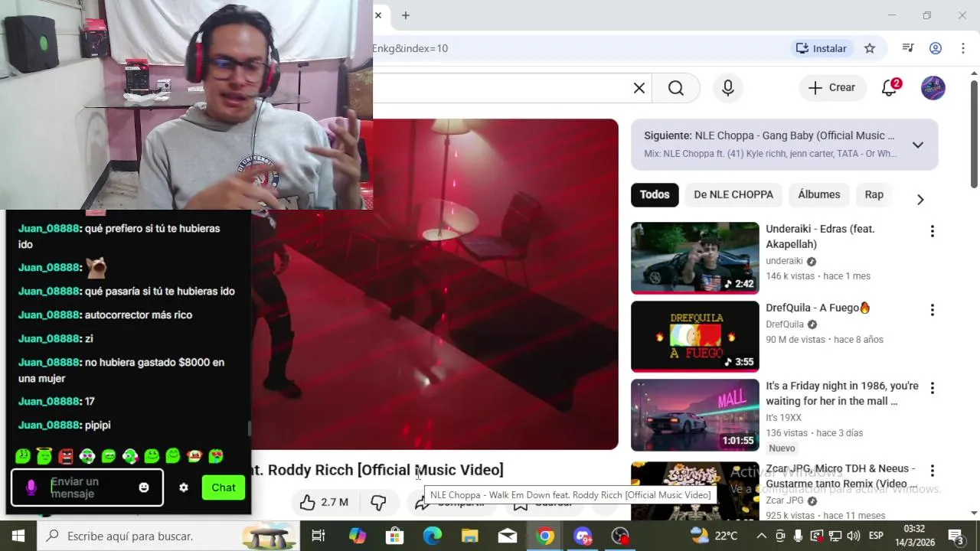Image resolution: width=980 pixels, height=551 pixels.
Task: Open the Friday night in 1986 mall video thumbnail
Action: point(695,416)
